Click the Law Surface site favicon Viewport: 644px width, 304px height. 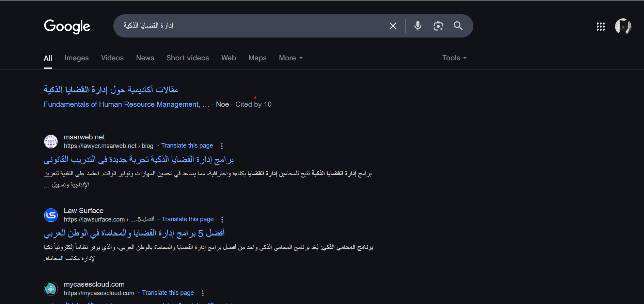pyautogui.click(x=51, y=215)
